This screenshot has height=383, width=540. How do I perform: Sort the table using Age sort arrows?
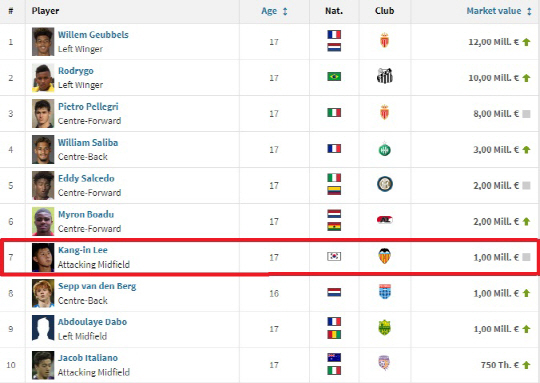[x=285, y=11]
